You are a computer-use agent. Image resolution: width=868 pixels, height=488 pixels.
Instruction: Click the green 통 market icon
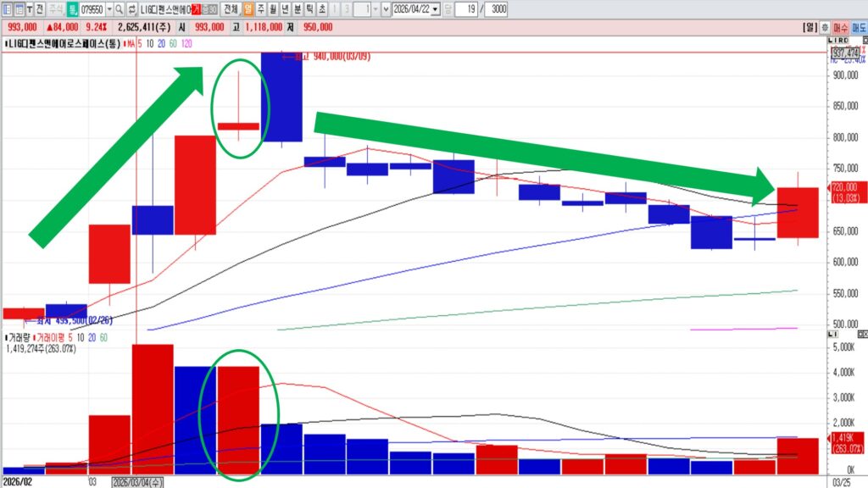pos(72,9)
